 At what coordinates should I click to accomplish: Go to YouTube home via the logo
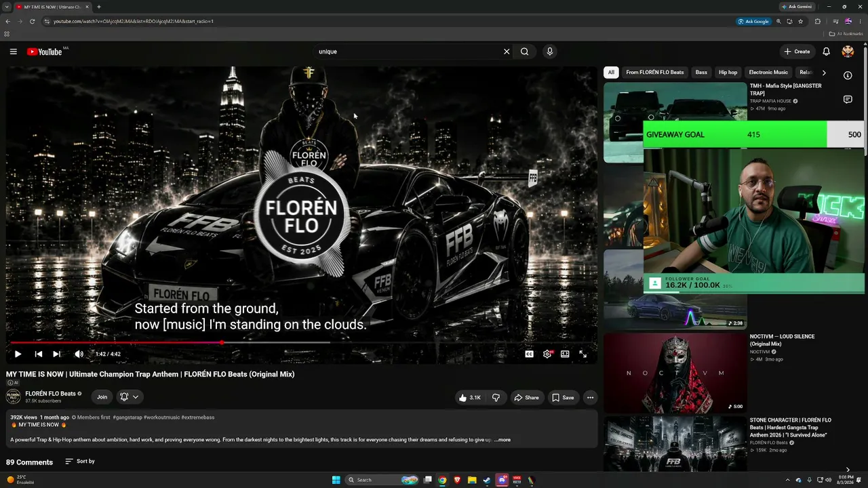45,52
